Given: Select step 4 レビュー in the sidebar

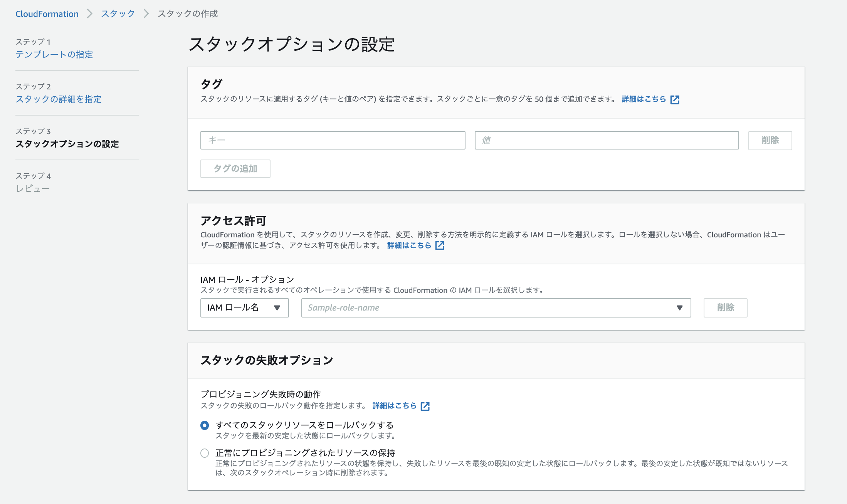Looking at the screenshot, I should (33, 188).
